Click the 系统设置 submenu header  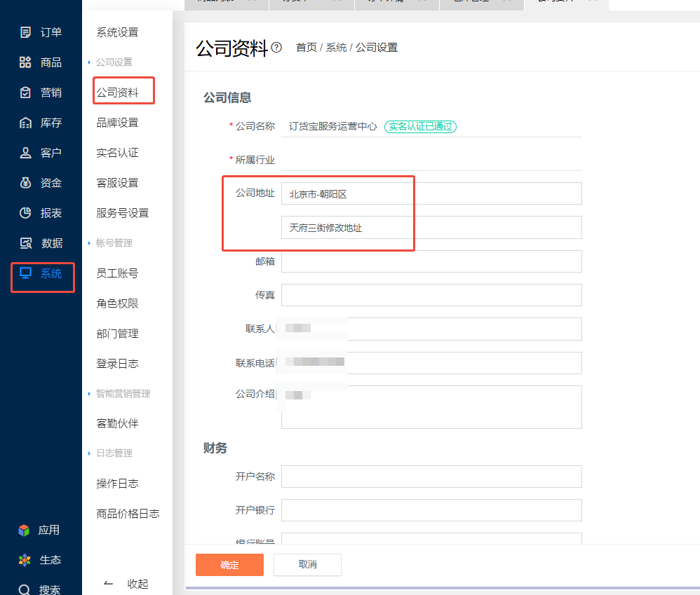[117, 32]
